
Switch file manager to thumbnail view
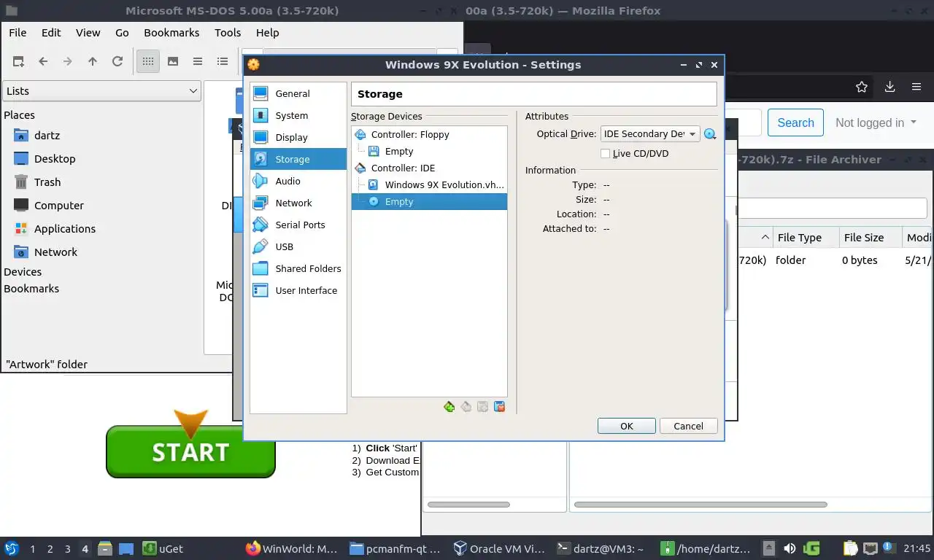173,61
